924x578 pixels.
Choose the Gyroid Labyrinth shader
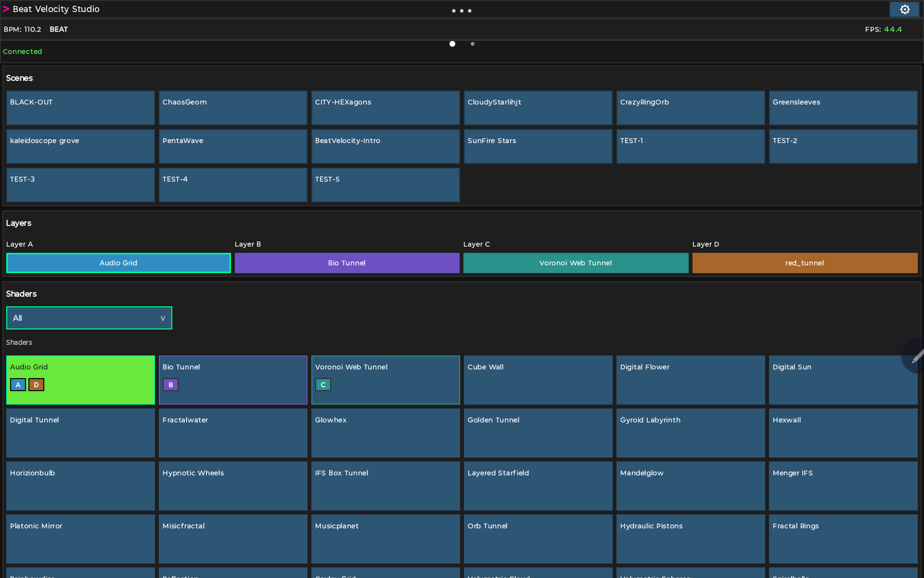[691, 433]
